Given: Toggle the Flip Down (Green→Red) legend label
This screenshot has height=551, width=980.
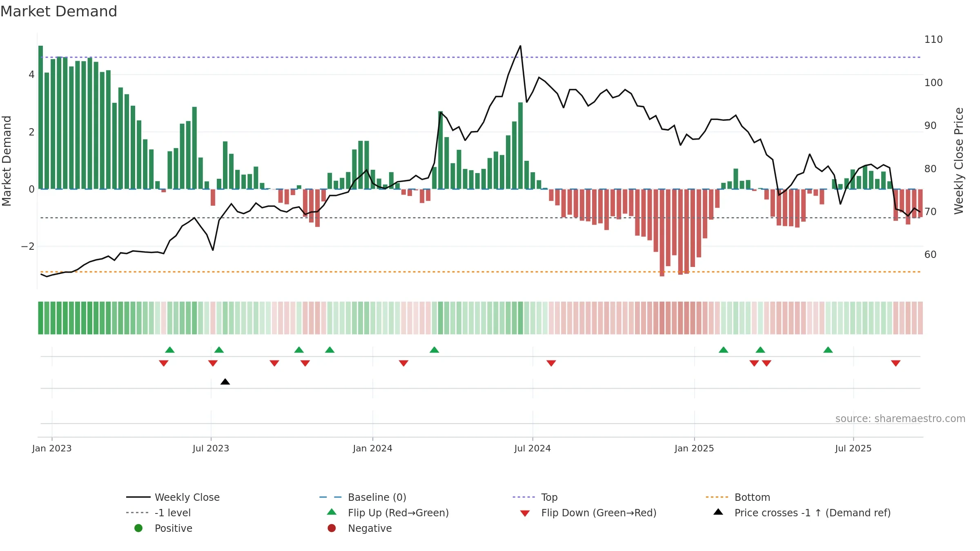Looking at the screenshot, I should click(599, 513).
